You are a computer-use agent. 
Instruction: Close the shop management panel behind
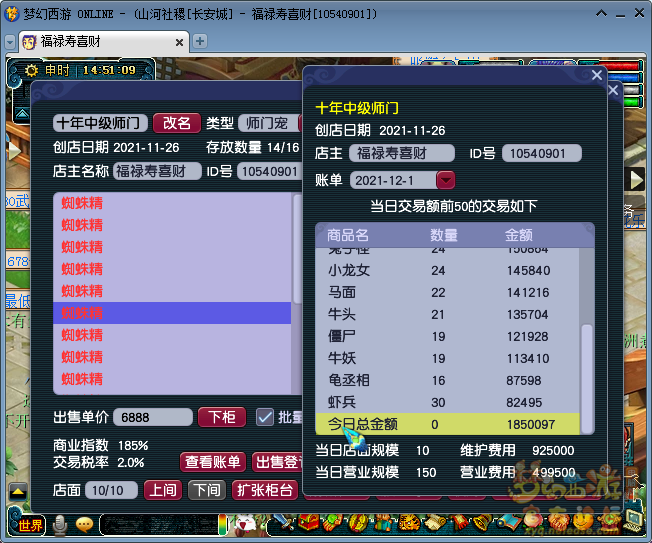point(613,90)
